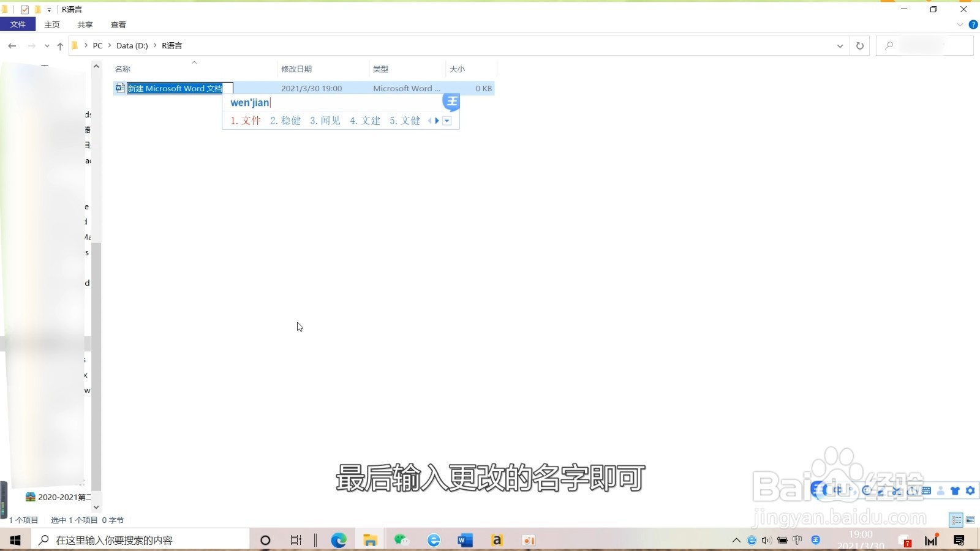Open Word from taskbar
980x551 pixels.
tap(465, 540)
